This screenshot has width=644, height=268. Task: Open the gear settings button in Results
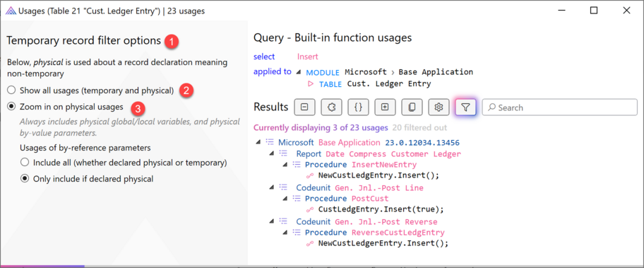pos(439,107)
